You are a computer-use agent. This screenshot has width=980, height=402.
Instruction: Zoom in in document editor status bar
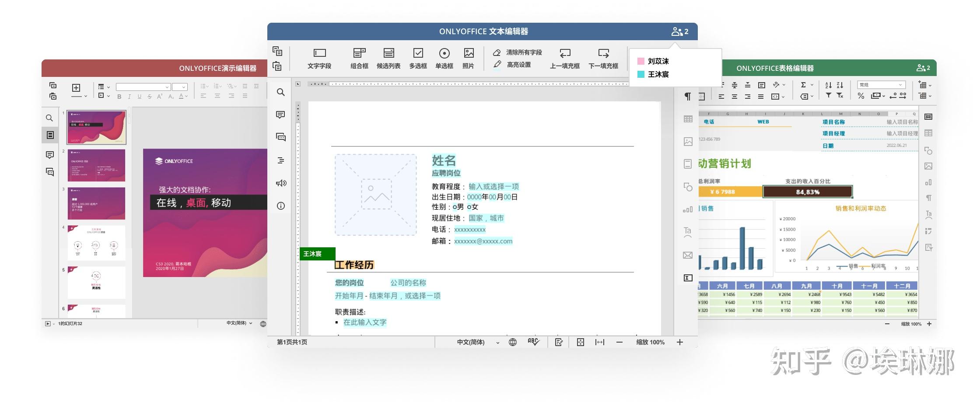(679, 342)
